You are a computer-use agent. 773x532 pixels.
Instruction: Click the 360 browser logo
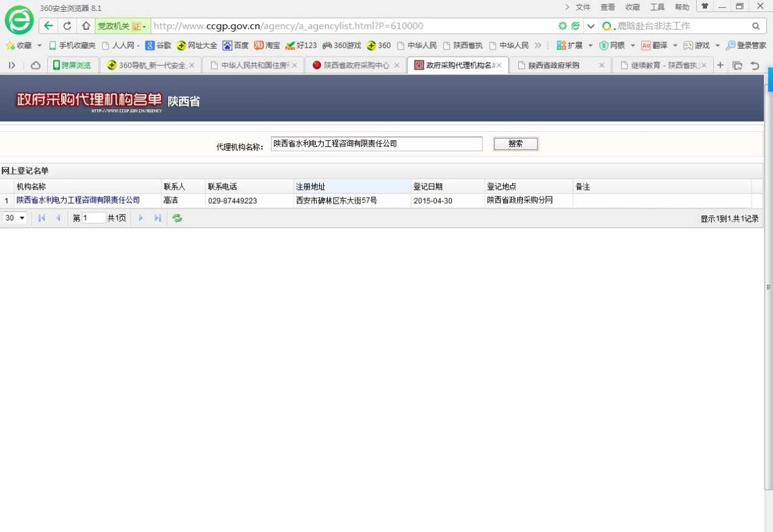(x=19, y=21)
